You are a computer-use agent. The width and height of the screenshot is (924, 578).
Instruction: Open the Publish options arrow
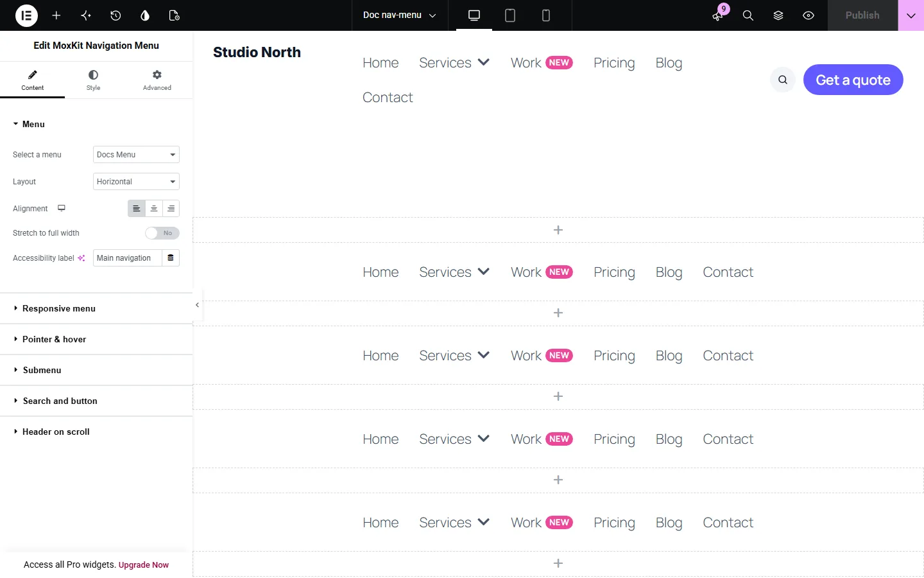point(911,15)
